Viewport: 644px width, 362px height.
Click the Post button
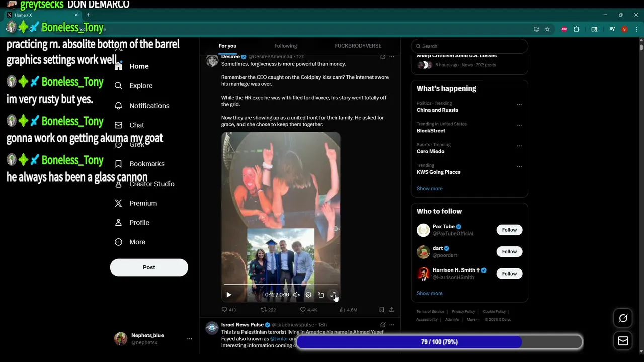149,267
